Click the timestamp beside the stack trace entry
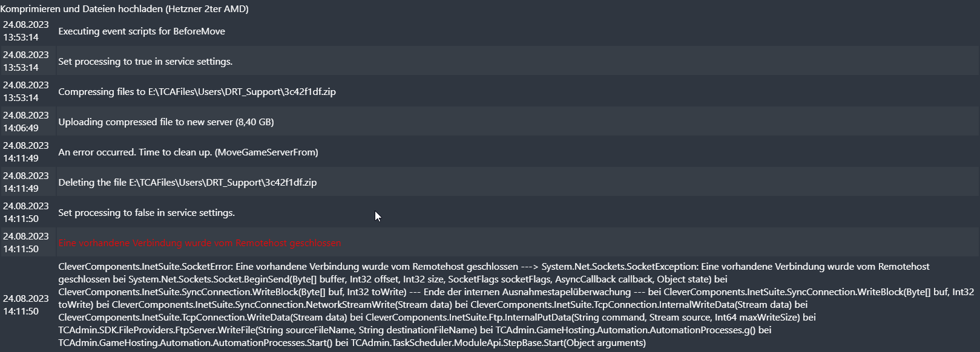 coord(26,305)
